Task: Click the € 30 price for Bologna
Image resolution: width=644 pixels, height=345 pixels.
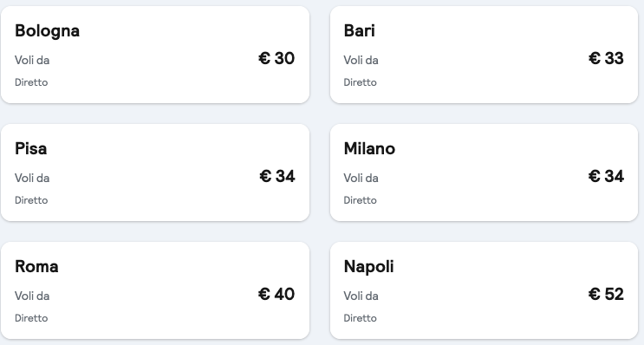Action: [x=276, y=58]
